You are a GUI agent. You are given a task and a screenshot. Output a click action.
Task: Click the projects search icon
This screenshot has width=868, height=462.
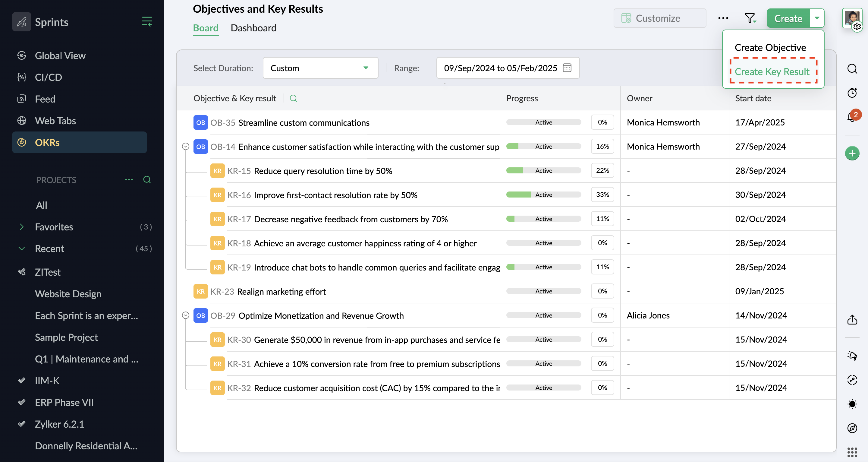(x=147, y=180)
